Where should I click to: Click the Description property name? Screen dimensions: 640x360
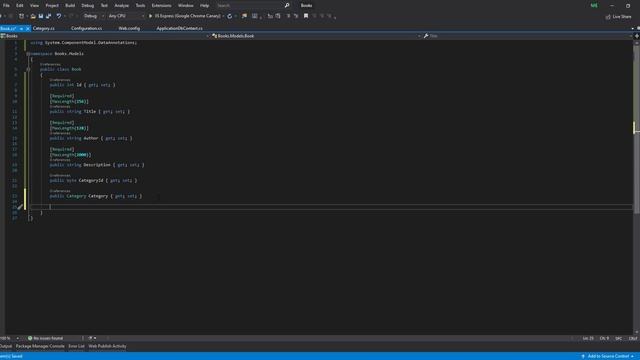pos(97,165)
